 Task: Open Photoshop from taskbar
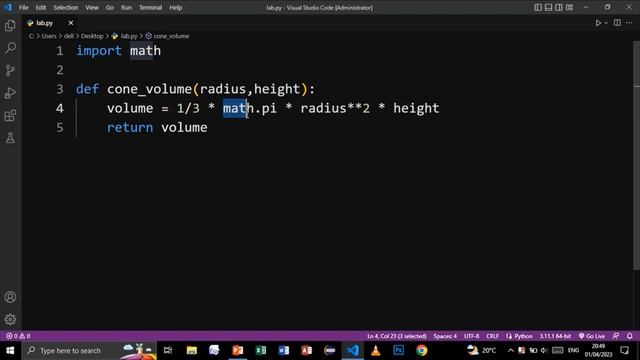(399, 351)
